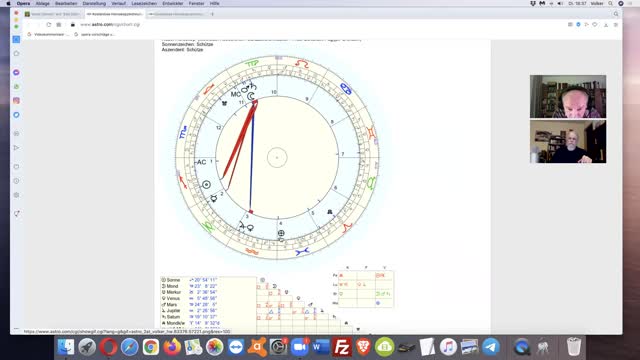Viewport: 640px width, 360px height.
Task: Select lower video call participant thumbnail
Action: (568, 141)
